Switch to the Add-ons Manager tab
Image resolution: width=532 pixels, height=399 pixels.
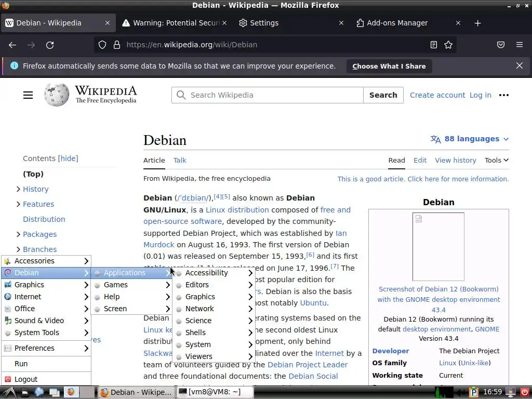(408, 23)
